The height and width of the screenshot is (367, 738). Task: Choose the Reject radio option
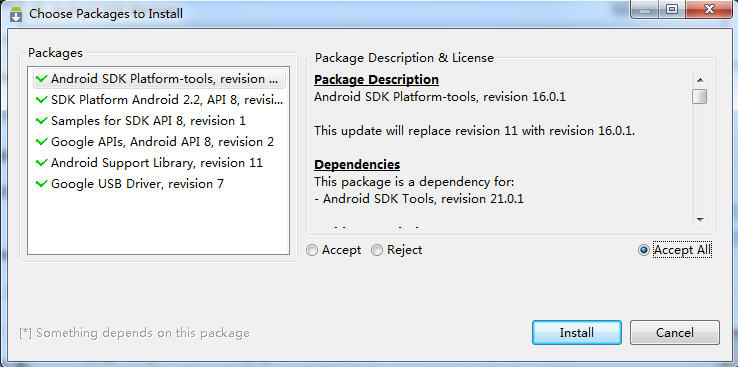click(377, 250)
